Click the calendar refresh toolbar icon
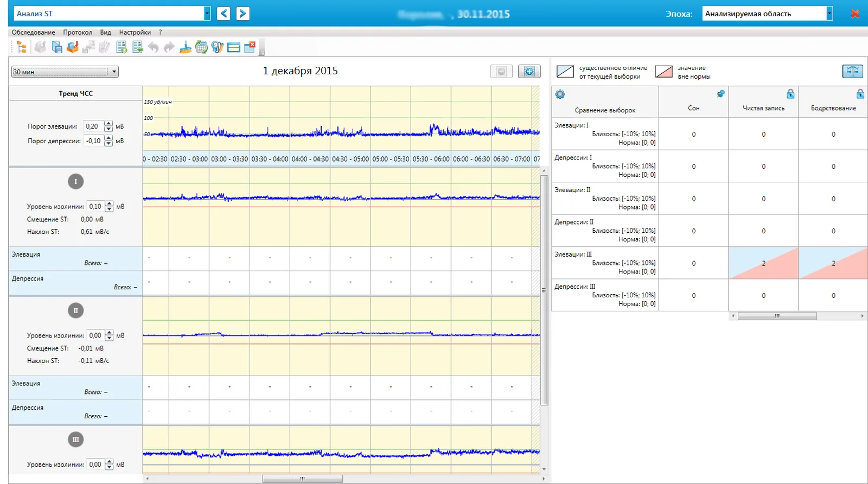Image resolution: width=868 pixels, height=484 pixels. pyautogui.click(x=202, y=47)
